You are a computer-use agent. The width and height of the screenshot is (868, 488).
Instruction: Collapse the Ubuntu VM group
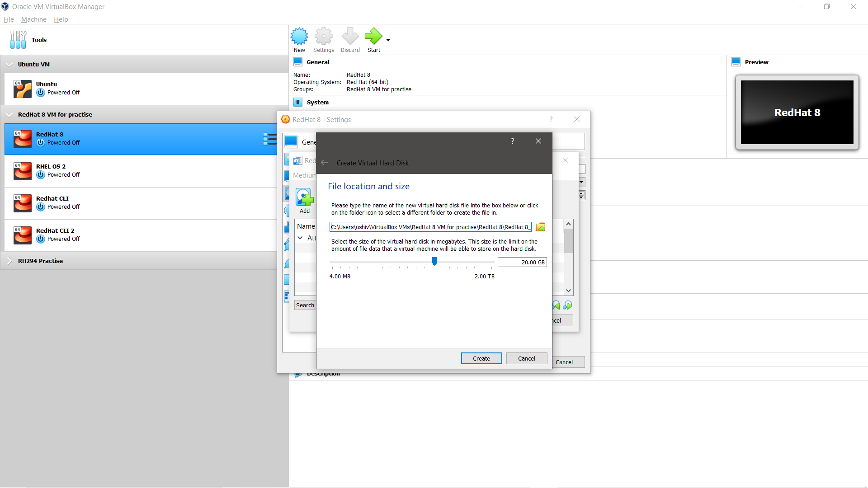point(9,65)
